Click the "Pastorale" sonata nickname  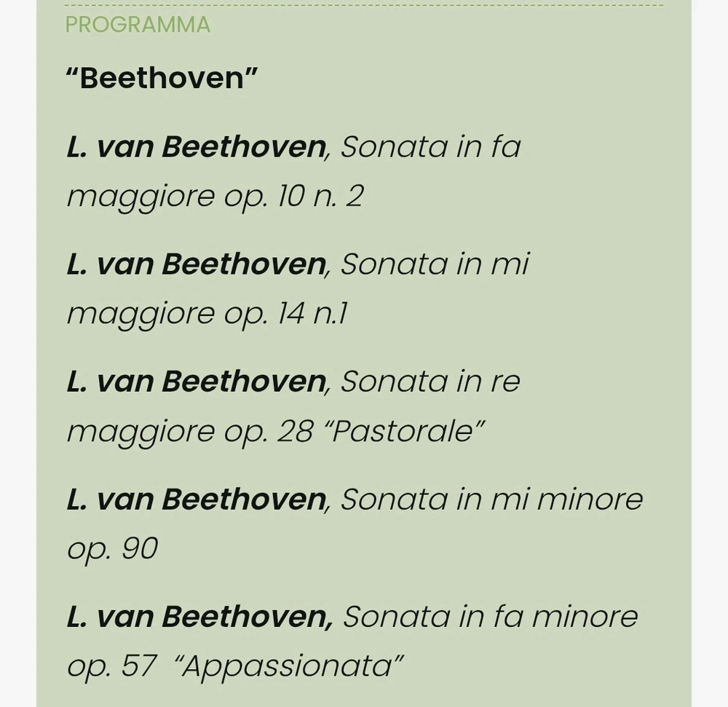click(x=405, y=431)
